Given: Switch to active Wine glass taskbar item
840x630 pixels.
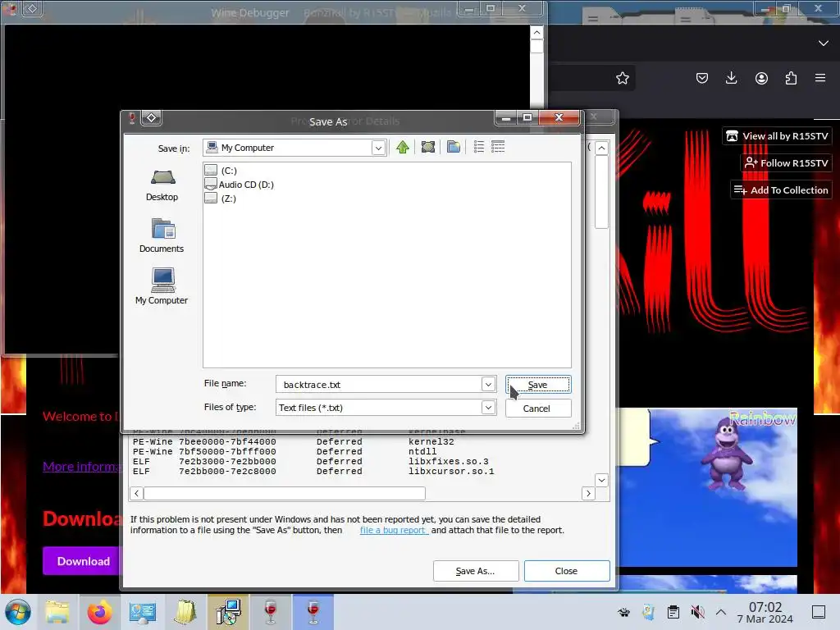Looking at the screenshot, I should click(313, 612).
